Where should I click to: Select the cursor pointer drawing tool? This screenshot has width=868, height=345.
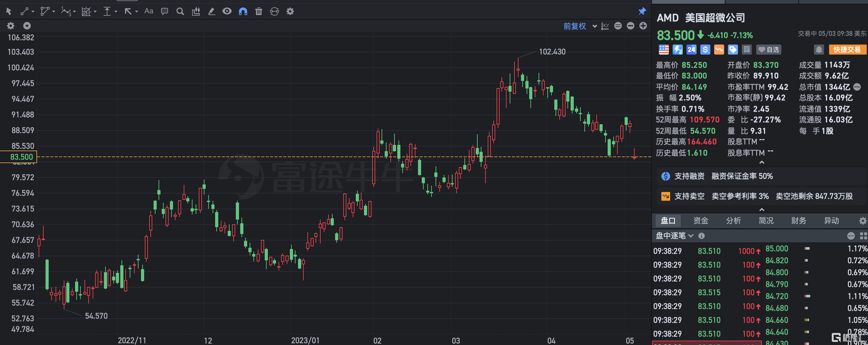(9, 11)
